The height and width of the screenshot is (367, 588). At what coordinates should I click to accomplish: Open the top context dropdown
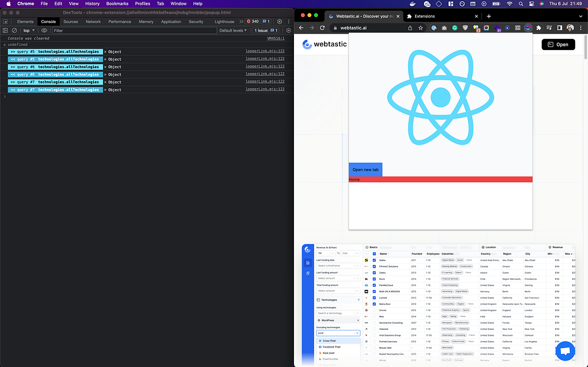click(x=29, y=31)
